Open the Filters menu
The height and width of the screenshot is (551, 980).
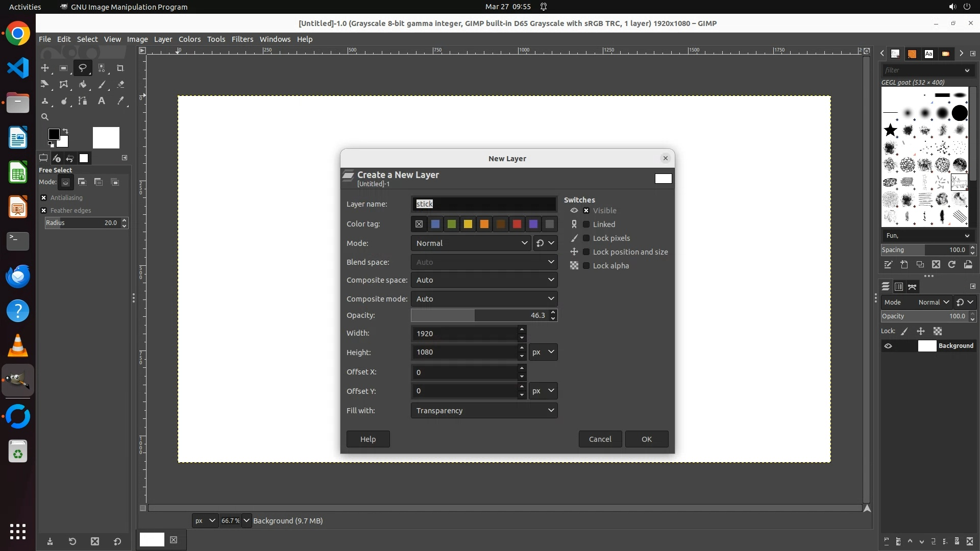[x=242, y=39]
